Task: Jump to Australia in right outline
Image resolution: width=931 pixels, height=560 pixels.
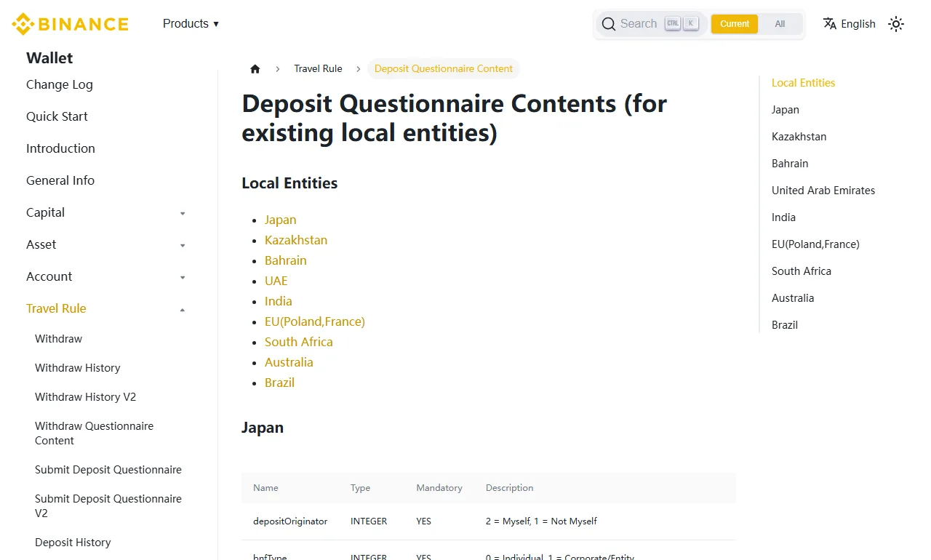Action: click(793, 298)
